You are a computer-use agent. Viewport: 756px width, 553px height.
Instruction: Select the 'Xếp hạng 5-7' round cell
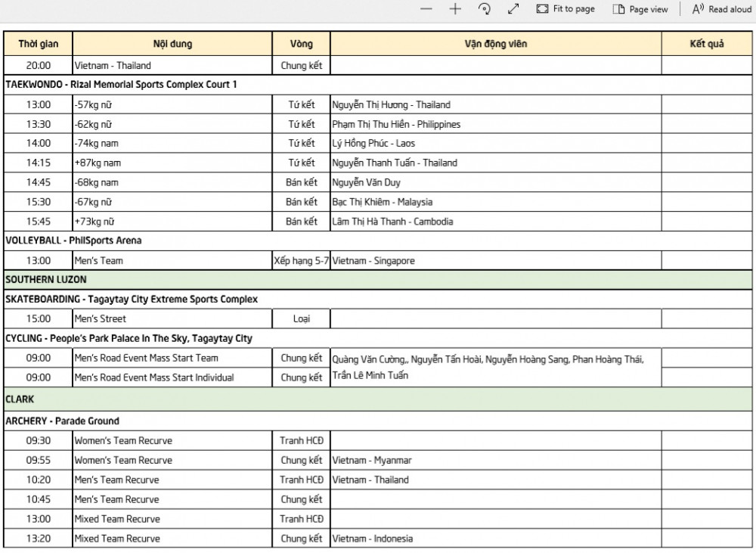[301, 261]
